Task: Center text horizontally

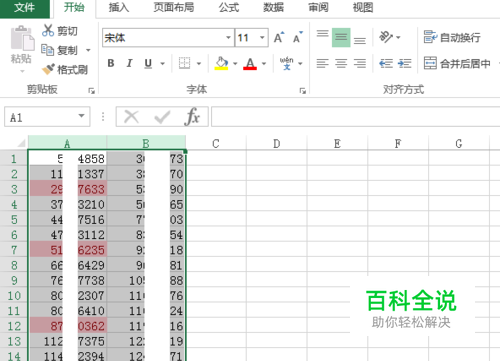Action: [341, 63]
